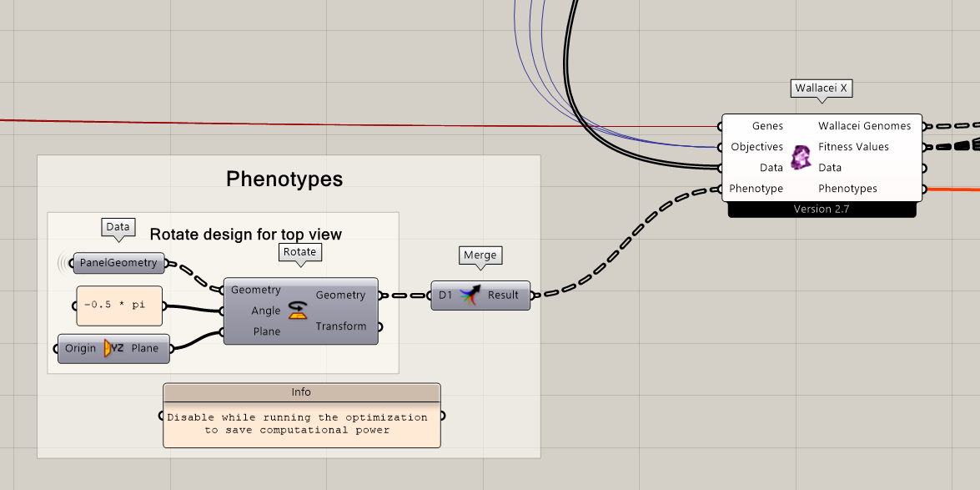
Task: Click the colorful merge arrows icon on the Merge component
Action: [472, 295]
